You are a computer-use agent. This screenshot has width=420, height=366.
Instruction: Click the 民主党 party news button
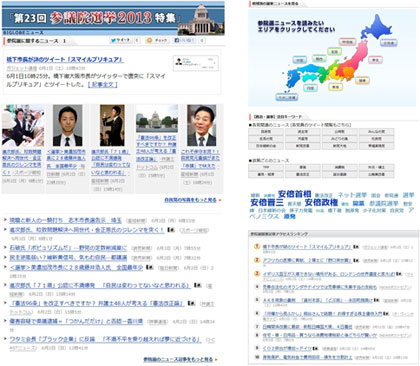303,132
